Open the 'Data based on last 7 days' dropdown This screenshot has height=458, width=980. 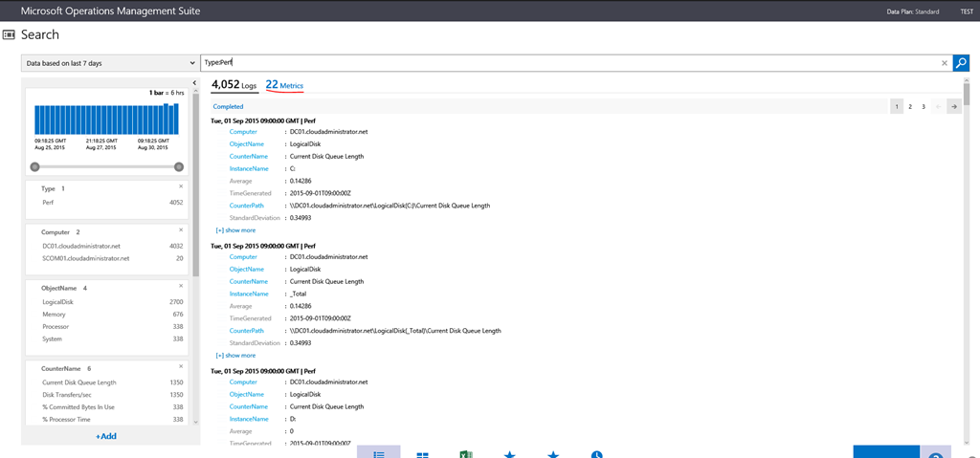tap(109, 63)
